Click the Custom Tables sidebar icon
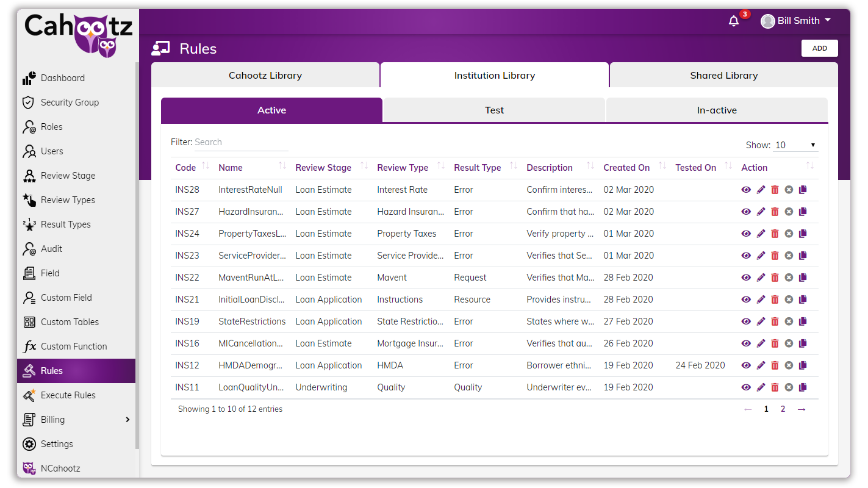 [29, 322]
